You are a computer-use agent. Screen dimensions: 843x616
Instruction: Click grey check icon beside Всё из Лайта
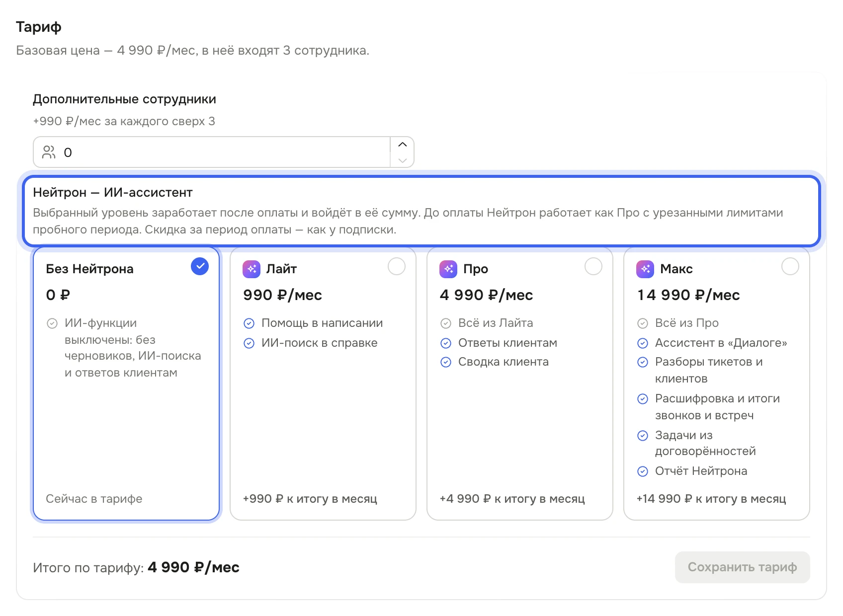(x=446, y=323)
